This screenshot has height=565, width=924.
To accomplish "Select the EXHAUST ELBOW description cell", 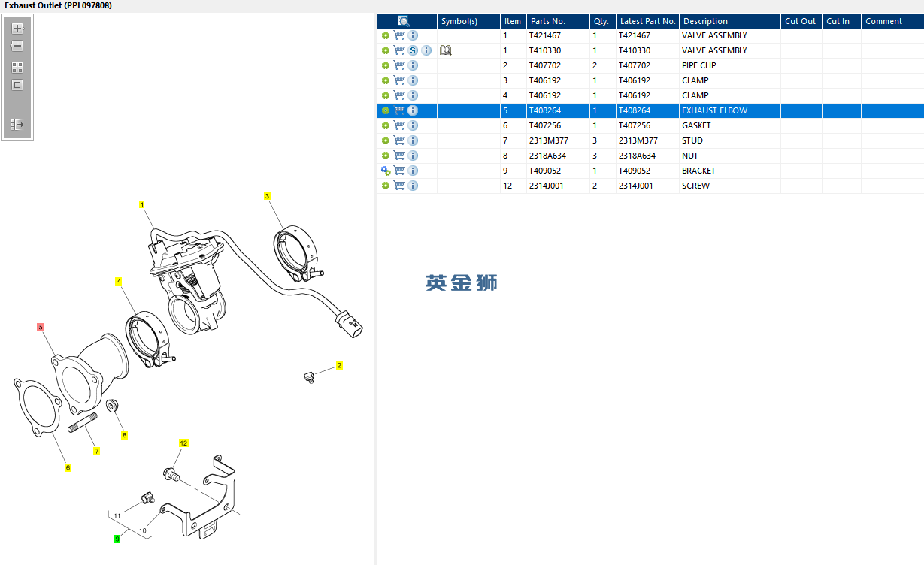I will pyautogui.click(x=729, y=110).
